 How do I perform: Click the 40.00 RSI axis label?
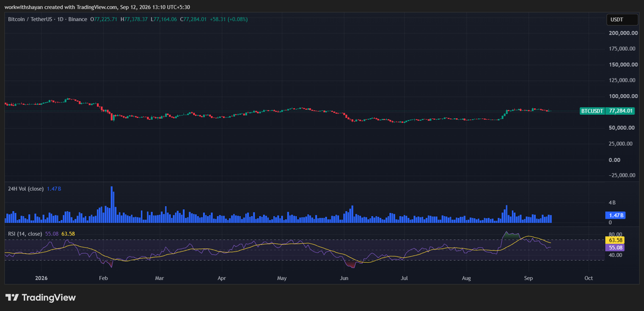615,255
